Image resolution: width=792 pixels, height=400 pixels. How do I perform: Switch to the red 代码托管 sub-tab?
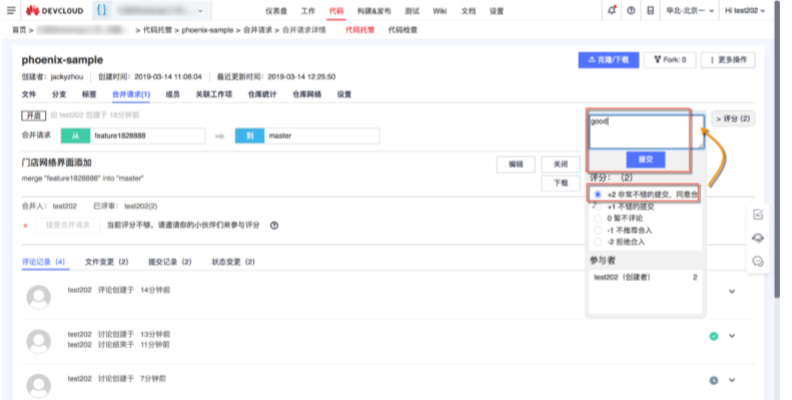click(x=360, y=30)
